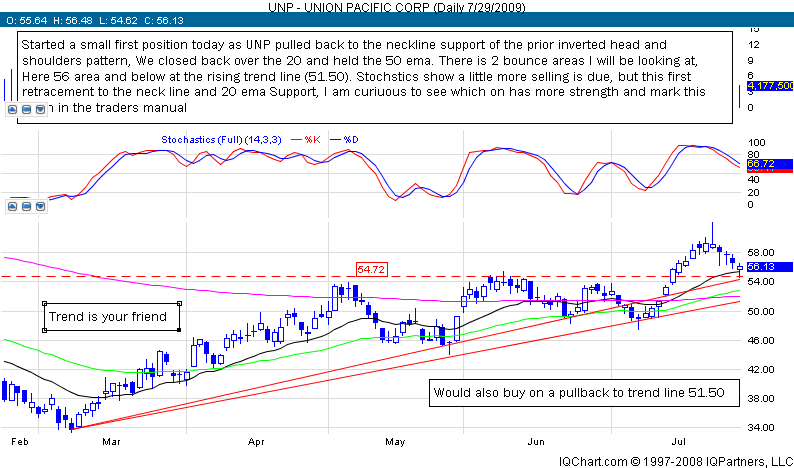Viewport: 794px width, 468px height.
Task: Click the 4,177,500 volume value tag
Action: coord(767,87)
